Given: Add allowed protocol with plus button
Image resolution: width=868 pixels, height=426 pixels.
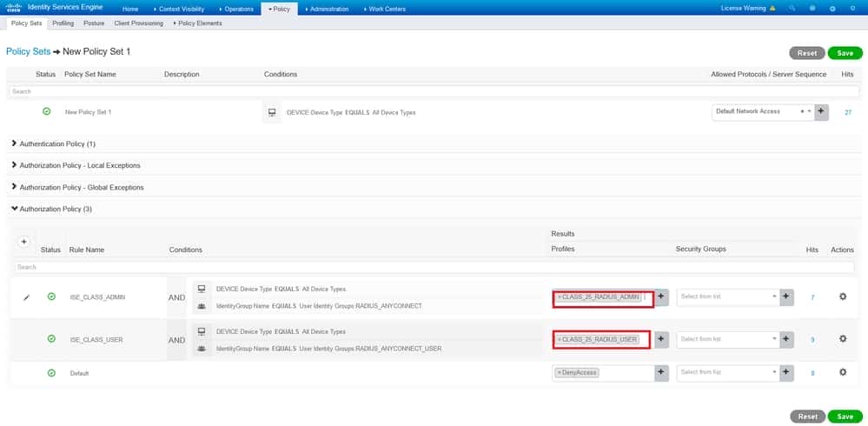Looking at the screenshot, I should point(821,111).
